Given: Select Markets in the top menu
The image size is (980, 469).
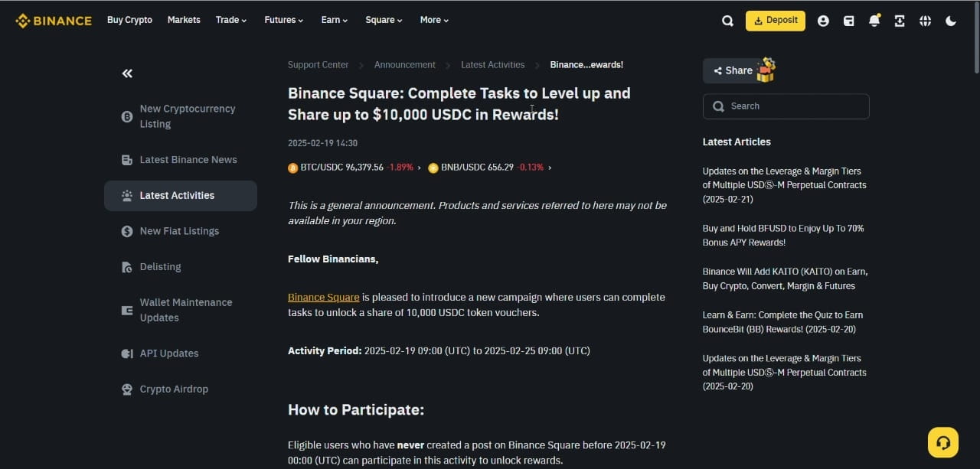Looking at the screenshot, I should [184, 20].
